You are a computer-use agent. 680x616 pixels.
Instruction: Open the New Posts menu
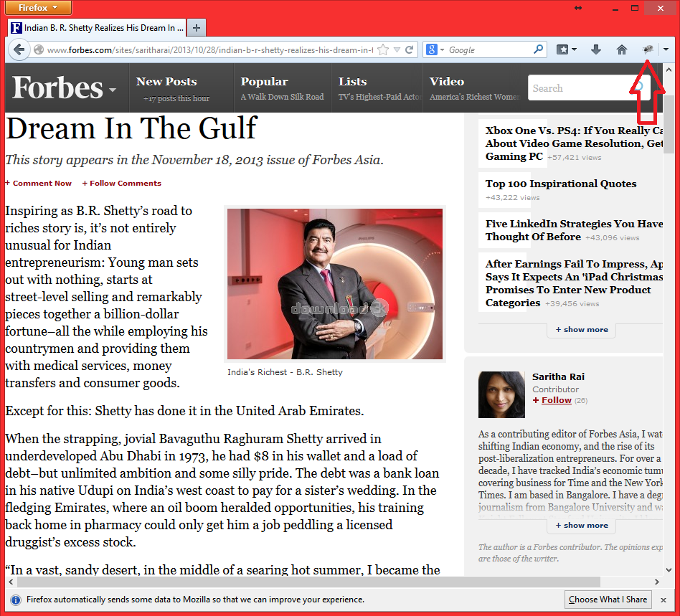click(x=166, y=82)
